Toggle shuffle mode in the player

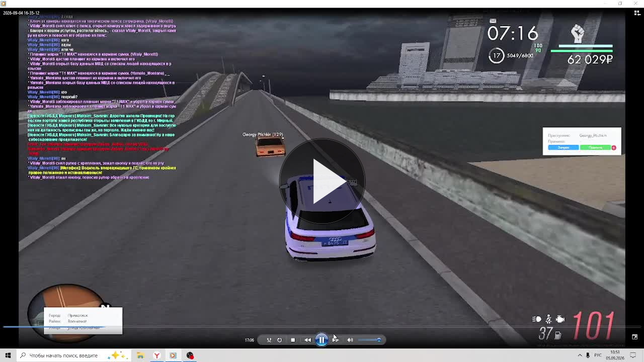tap(269, 340)
